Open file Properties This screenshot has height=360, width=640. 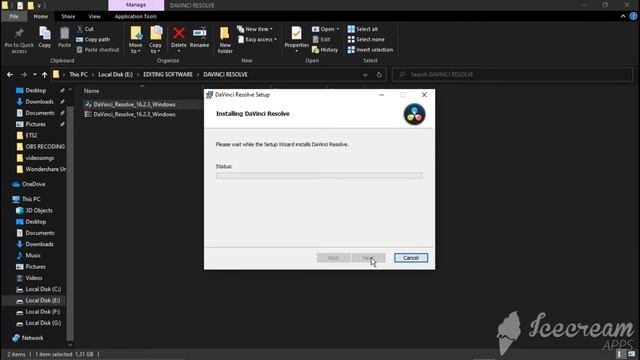pos(296,40)
